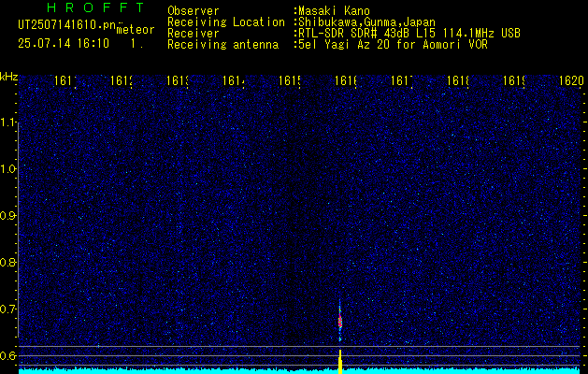Screen dimensions: 588x374
Task: Click the 1612 time axis label
Action: [122, 81]
